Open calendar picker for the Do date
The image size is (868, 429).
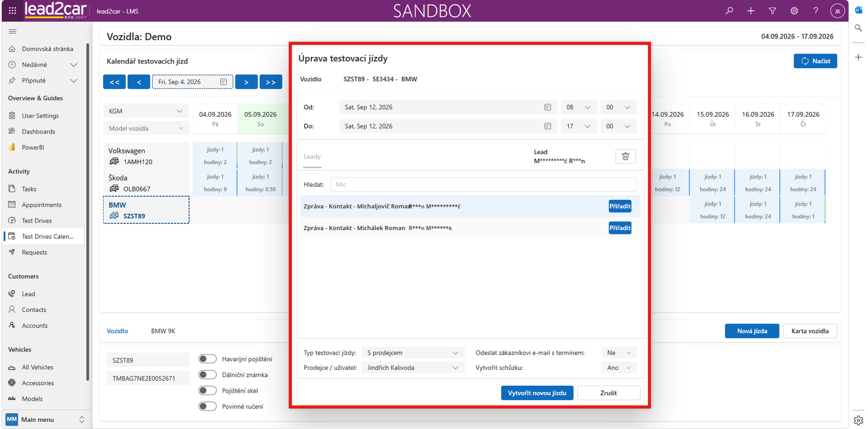pos(547,126)
